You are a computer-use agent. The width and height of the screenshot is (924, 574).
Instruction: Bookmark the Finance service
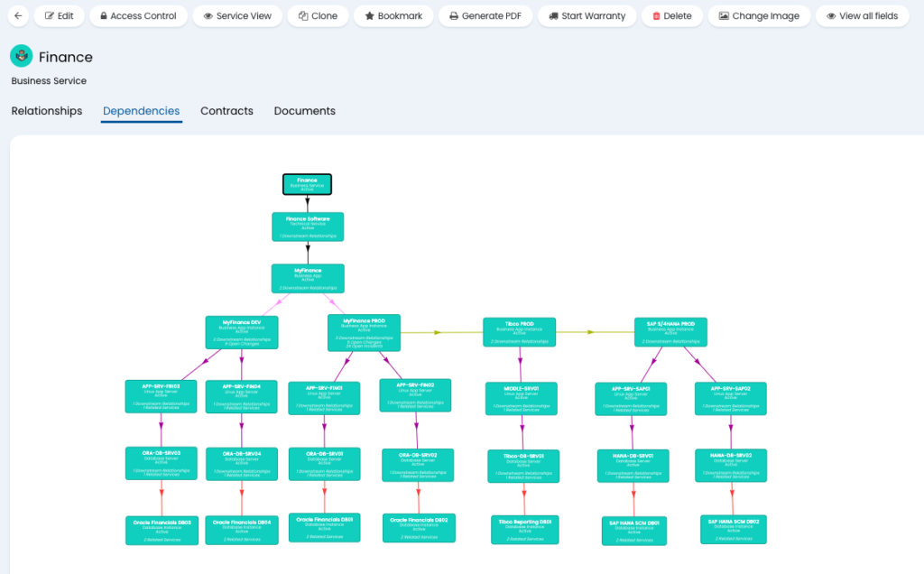coord(393,16)
